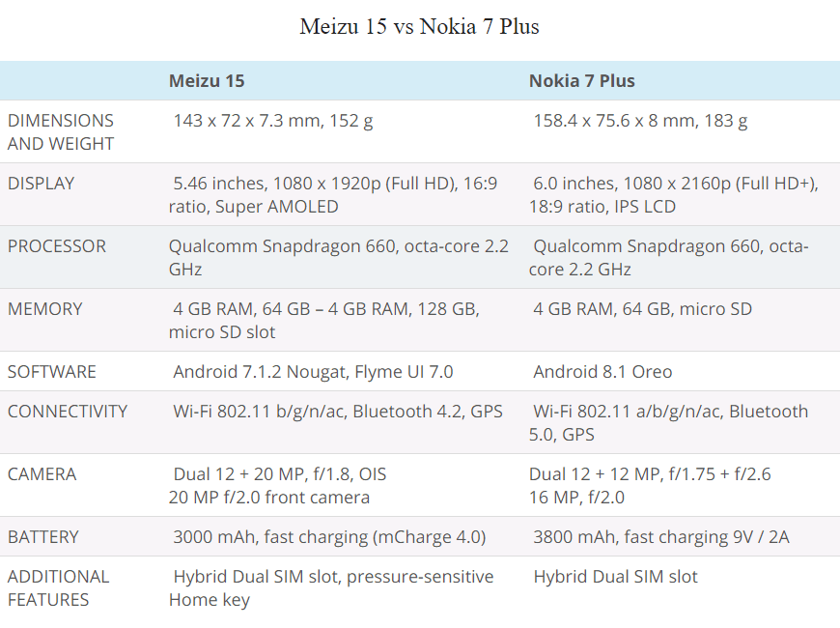Viewport: 840px width, 628px height.
Task: Click Meizu 15 dimensions cell with 152 g
Action: [273, 121]
